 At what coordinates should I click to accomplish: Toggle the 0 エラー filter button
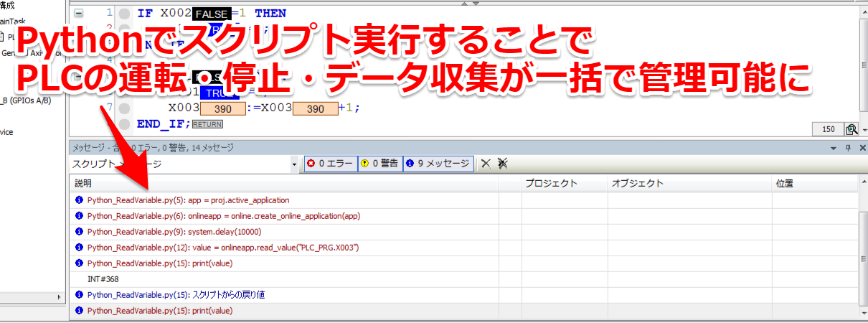[x=329, y=164]
